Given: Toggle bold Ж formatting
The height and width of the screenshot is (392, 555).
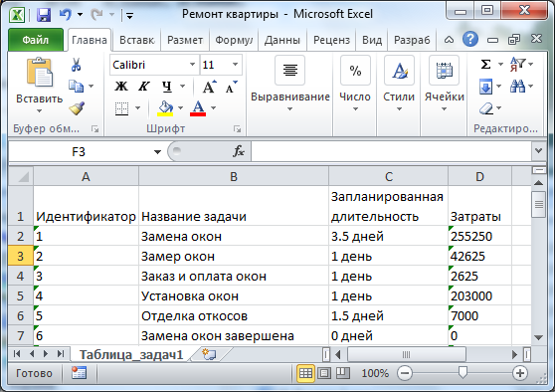Looking at the screenshot, I should point(121,86).
